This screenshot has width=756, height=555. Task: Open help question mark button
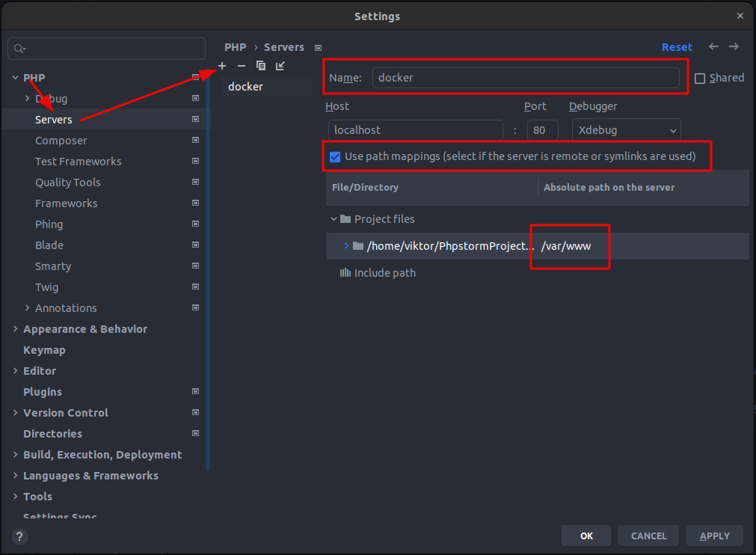[x=19, y=536]
